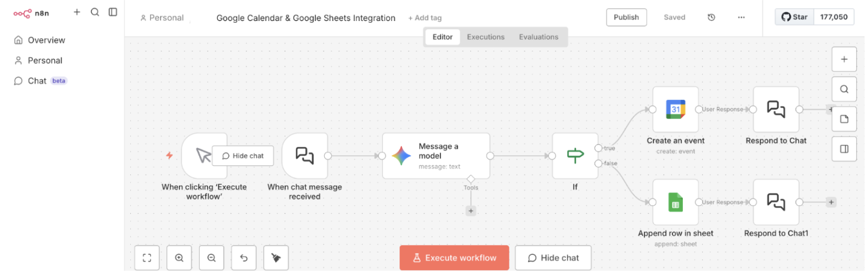Click the plus icon beside the n8n logo
The width and height of the screenshot is (868, 272).
pos(77,12)
